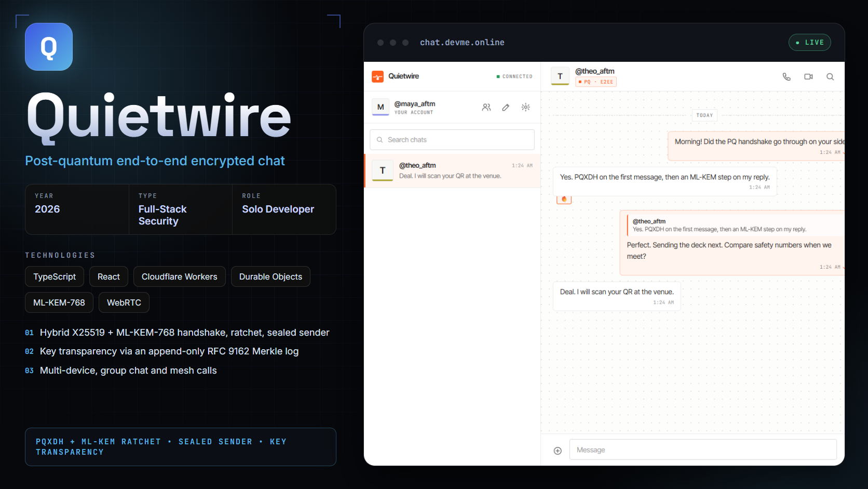
Task: Click the LIVE status badge
Action: point(810,43)
